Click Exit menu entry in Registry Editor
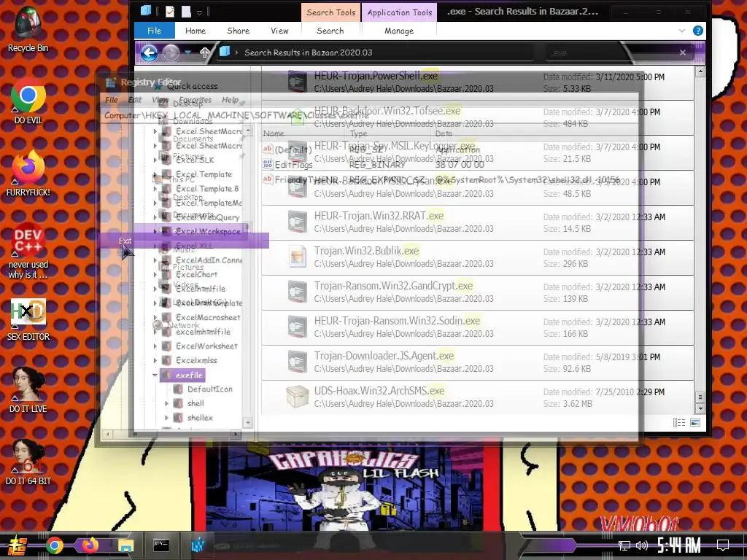The image size is (747, 560). tap(125, 241)
